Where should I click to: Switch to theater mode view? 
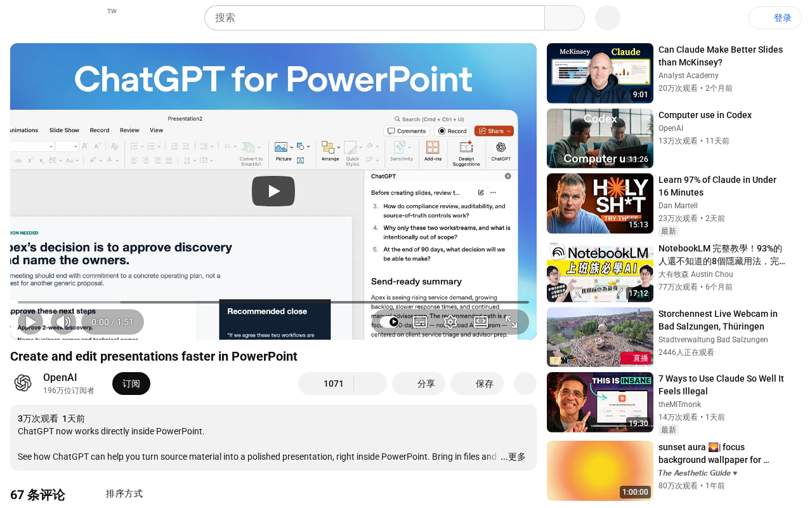(481, 322)
